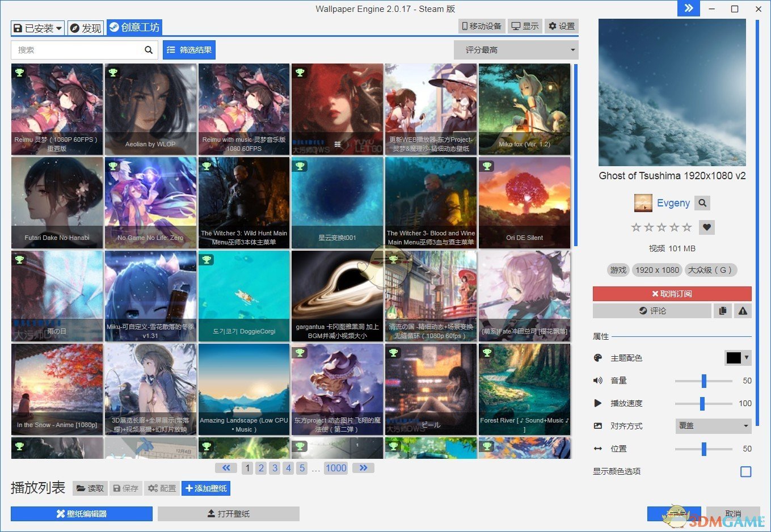This screenshot has height=532, width=771.
Task: Copy the wallpaper link using the copy icon
Action: click(x=723, y=311)
